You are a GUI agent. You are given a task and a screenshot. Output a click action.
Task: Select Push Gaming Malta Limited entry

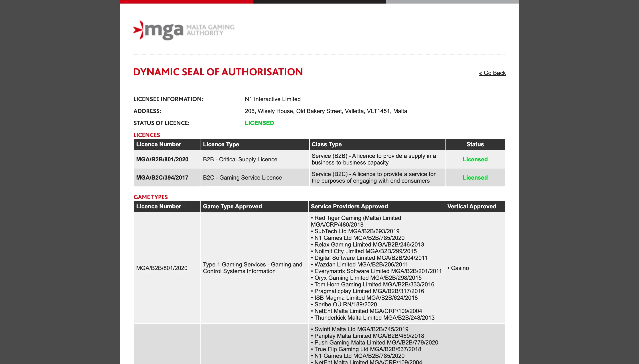click(x=375, y=342)
